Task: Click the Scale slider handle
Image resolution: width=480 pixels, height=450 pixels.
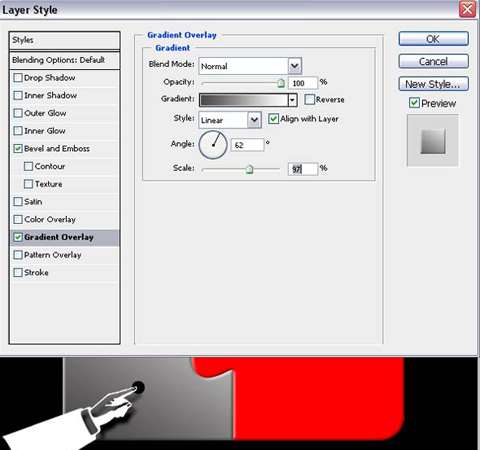Action: click(x=249, y=169)
